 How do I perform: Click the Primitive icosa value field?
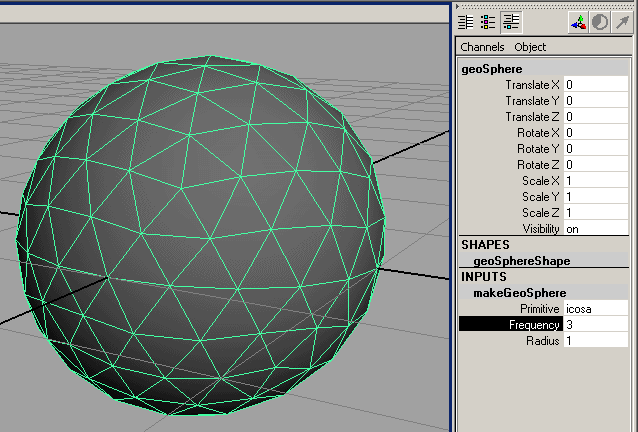coord(595,309)
